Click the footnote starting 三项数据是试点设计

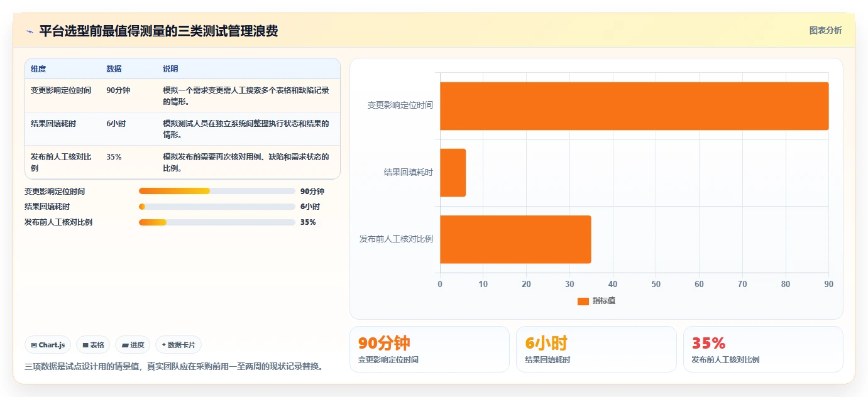[175, 367]
